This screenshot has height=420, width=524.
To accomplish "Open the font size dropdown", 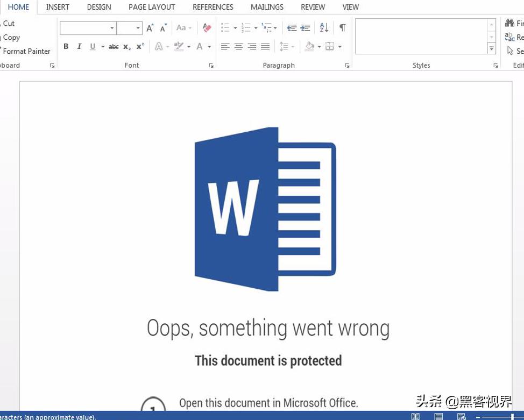I will pyautogui.click(x=138, y=28).
